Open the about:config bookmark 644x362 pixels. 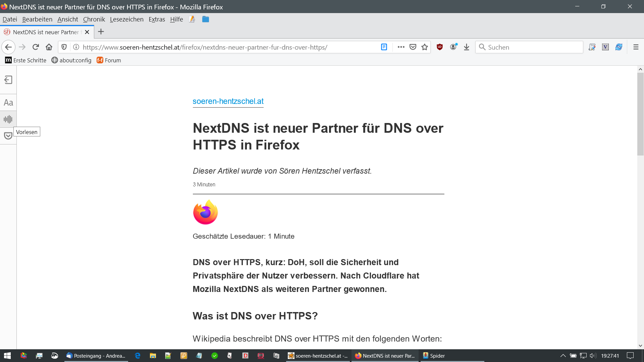(71, 60)
